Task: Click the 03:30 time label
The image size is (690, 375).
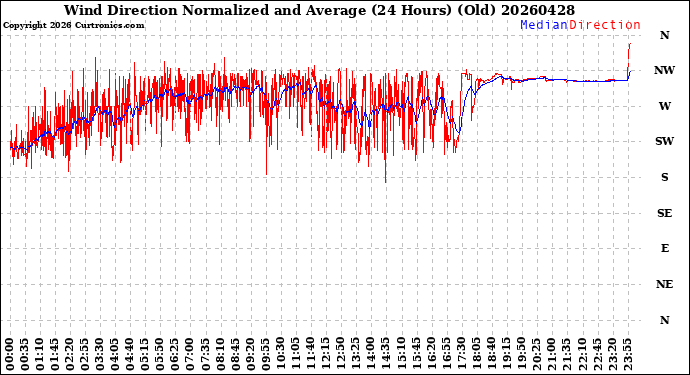Action: 99,354
